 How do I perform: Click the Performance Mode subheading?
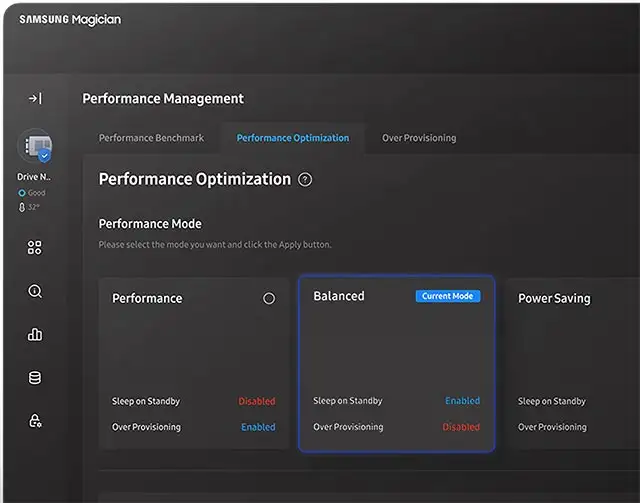tap(150, 224)
